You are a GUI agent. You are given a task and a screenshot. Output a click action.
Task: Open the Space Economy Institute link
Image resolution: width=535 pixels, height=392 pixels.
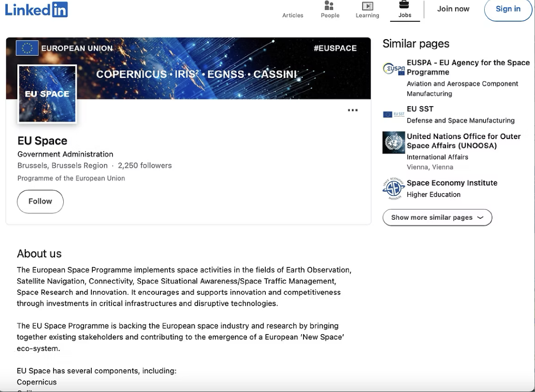pyautogui.click(x=452, y=183)
